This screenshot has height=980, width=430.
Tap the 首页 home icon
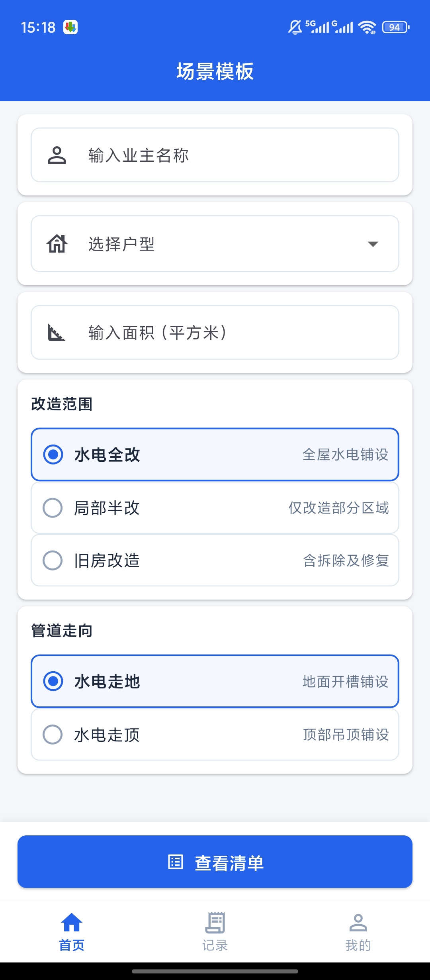pos(72,923)
